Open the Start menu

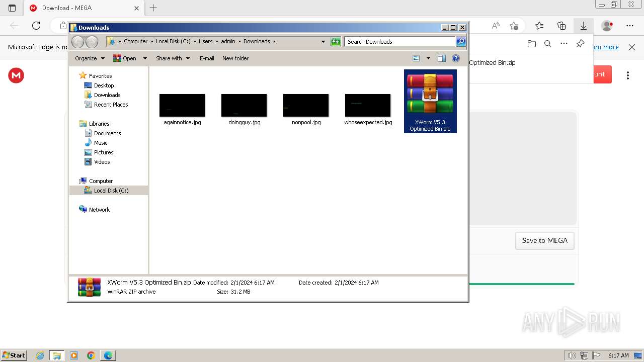[14, 355]
